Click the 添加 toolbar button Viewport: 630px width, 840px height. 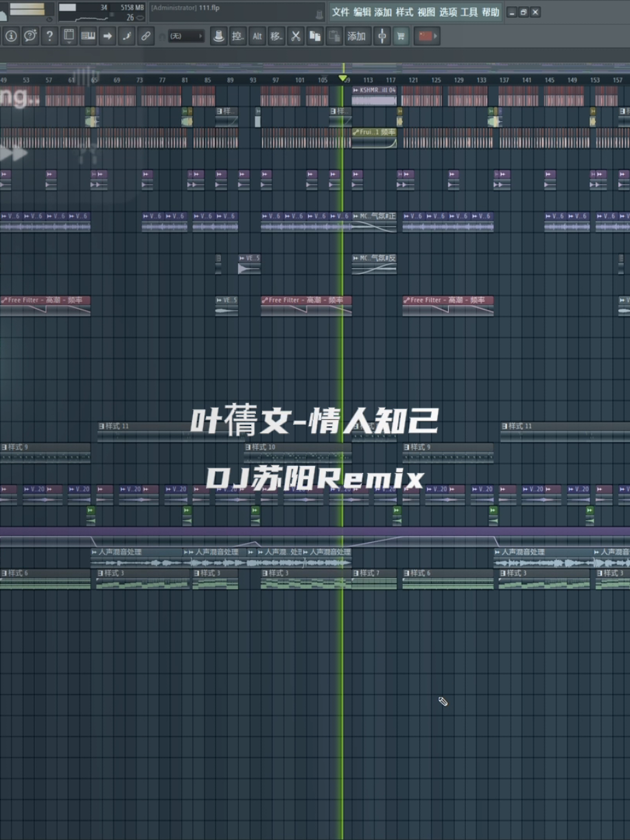click(x=357, y=36)
